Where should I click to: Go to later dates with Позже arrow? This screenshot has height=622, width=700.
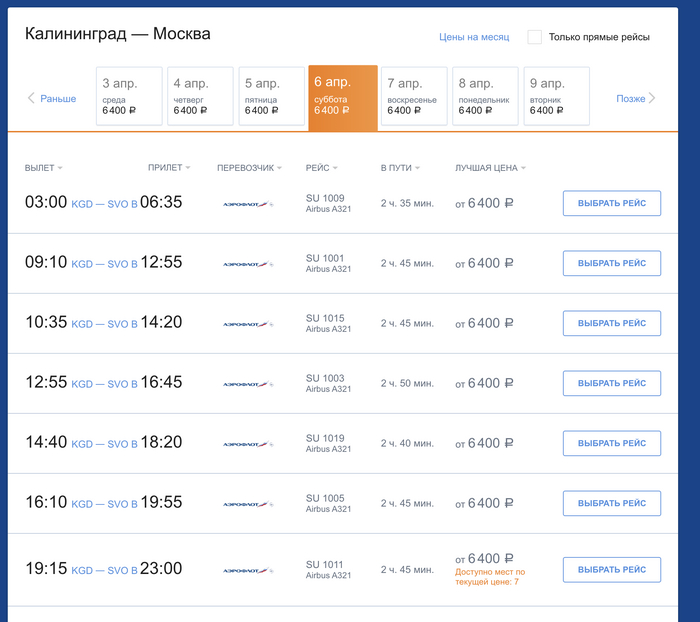636,98
